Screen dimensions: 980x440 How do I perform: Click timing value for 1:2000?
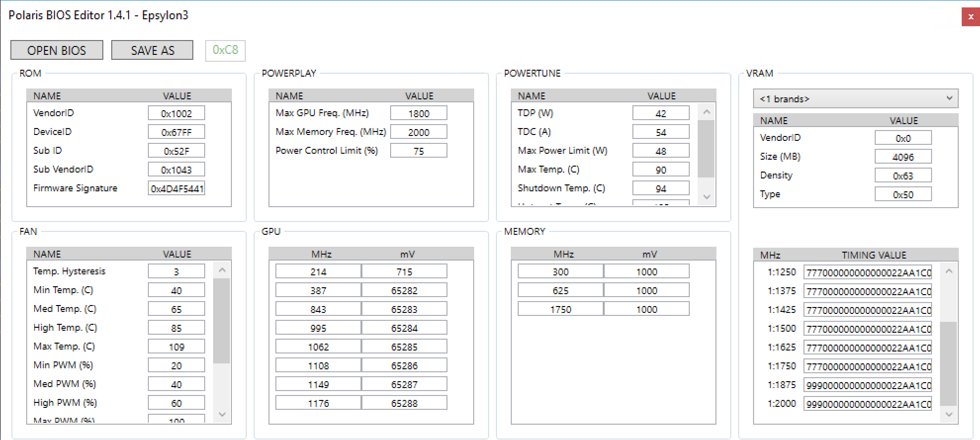pos(868,404)
